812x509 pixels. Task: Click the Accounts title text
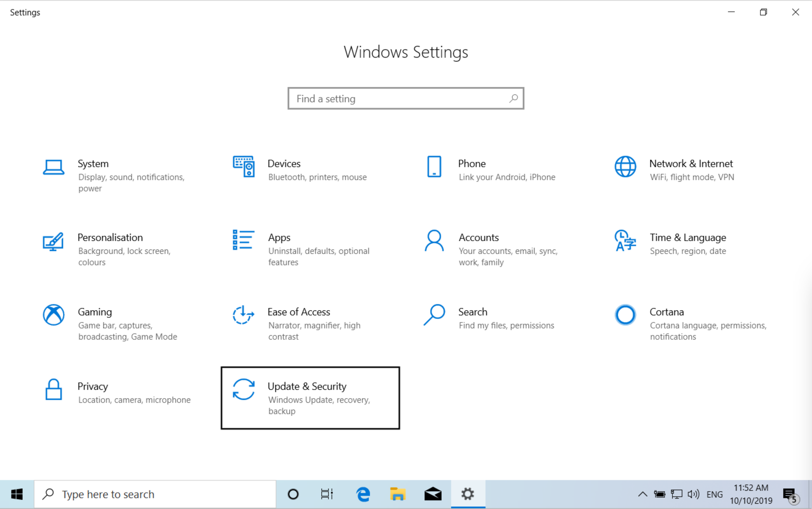(479, 237)
